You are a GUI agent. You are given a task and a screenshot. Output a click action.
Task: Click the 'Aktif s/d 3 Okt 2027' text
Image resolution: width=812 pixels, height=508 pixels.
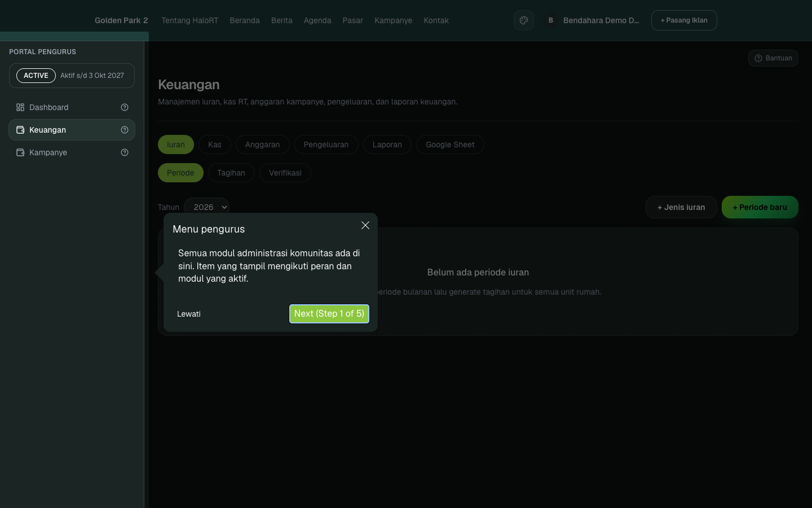92,76
